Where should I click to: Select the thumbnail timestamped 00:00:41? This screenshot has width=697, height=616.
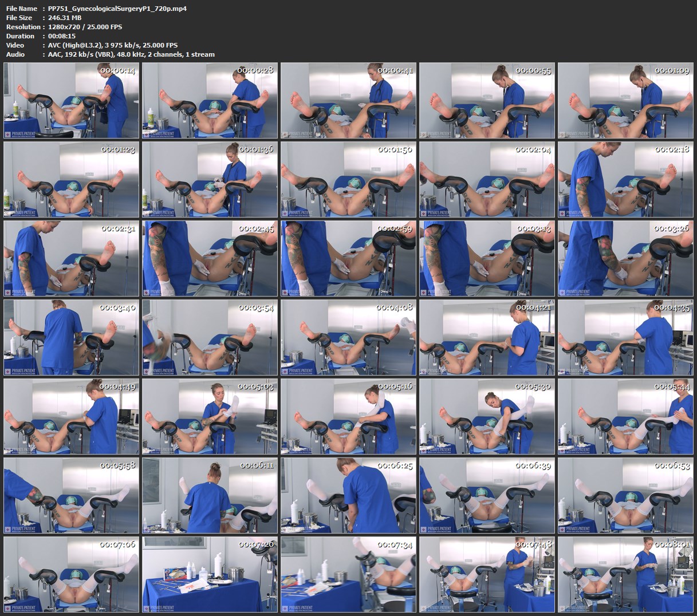(348, 100)
